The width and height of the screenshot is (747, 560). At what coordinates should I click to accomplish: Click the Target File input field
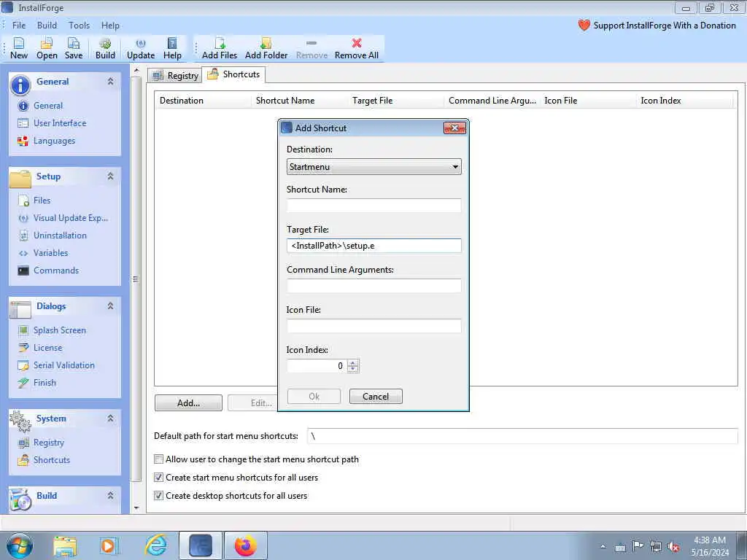[x=374, y=246]
